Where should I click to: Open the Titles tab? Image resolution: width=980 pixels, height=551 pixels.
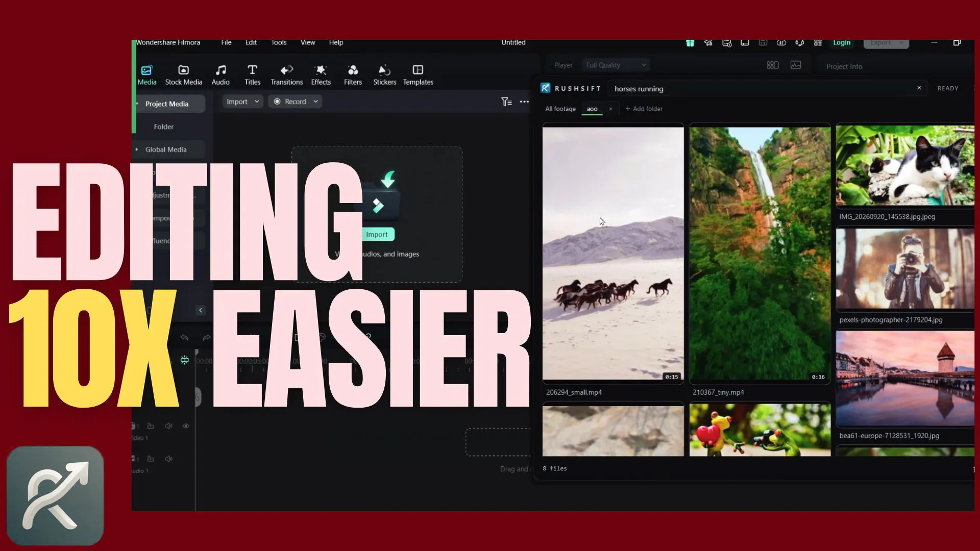[252, 75]
